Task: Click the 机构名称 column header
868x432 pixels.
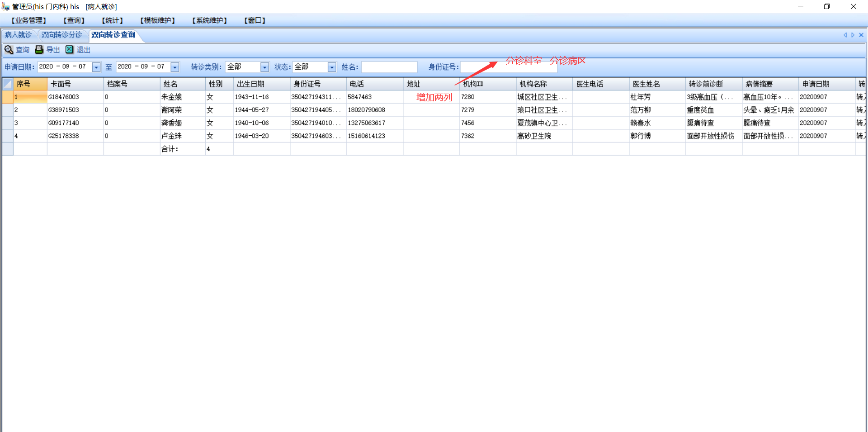Action: (544, 84)
